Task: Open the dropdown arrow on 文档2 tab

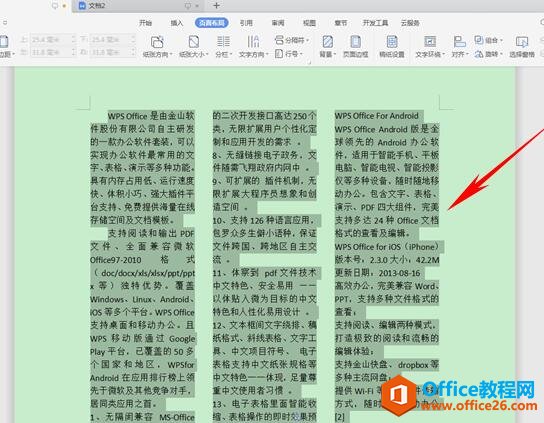Action: tap(197, 6)
